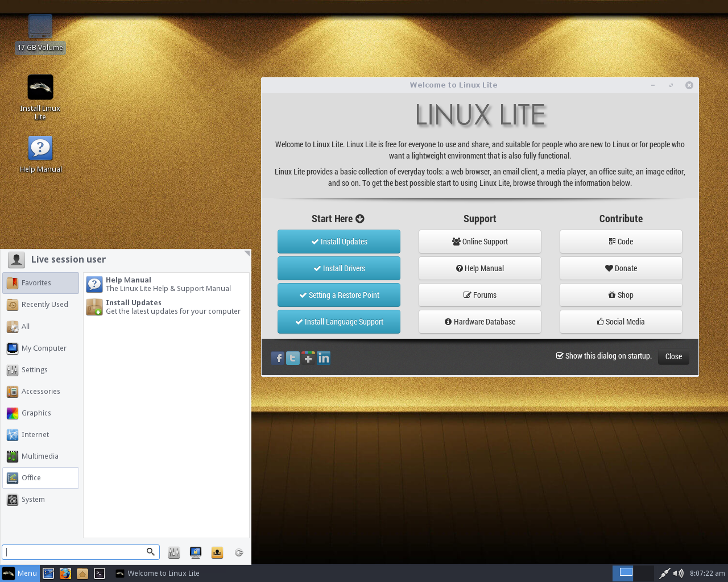Select the Help Manual desktop icon
The image size is (728, 582).
point(40,154)
